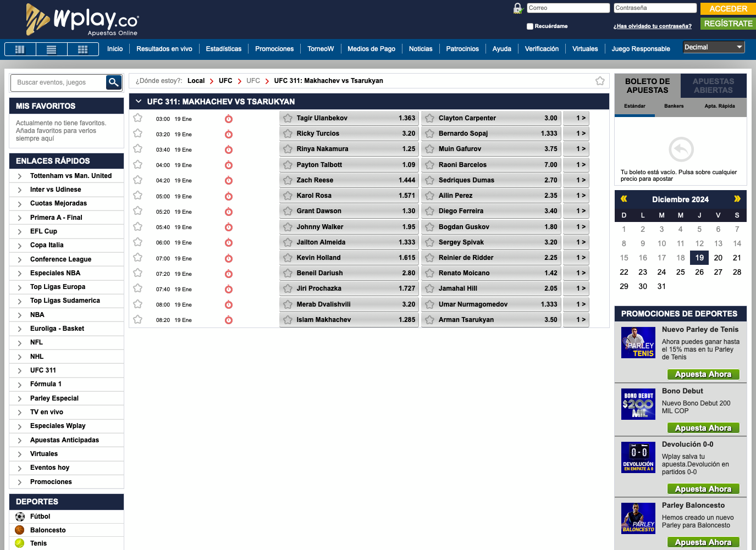Viewport: 756px width, 550px height.
Task: Expand more markets for Makhachev vs Tsarukyan
Action: point(576,320)
